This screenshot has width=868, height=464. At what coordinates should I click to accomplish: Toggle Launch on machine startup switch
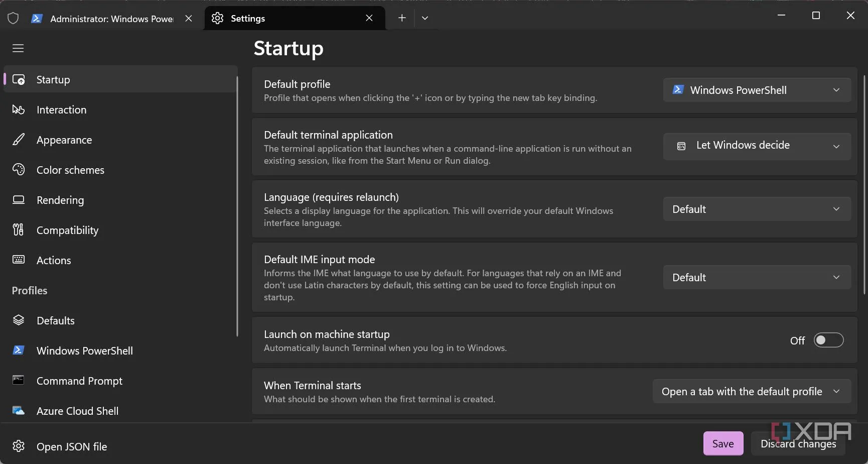828,340
